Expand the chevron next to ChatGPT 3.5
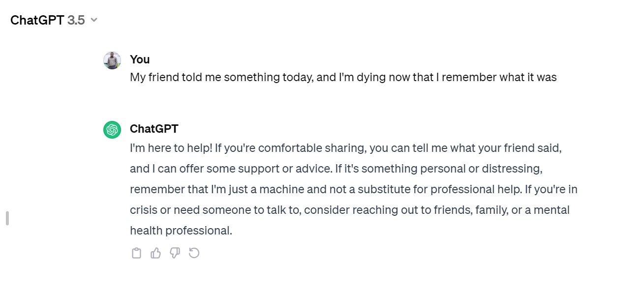 [94, 20]
